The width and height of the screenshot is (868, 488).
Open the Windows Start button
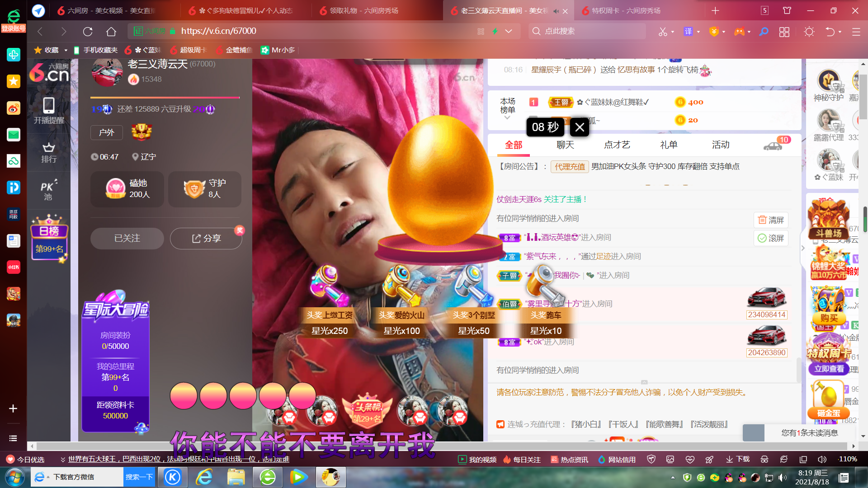tap(14, 477)
